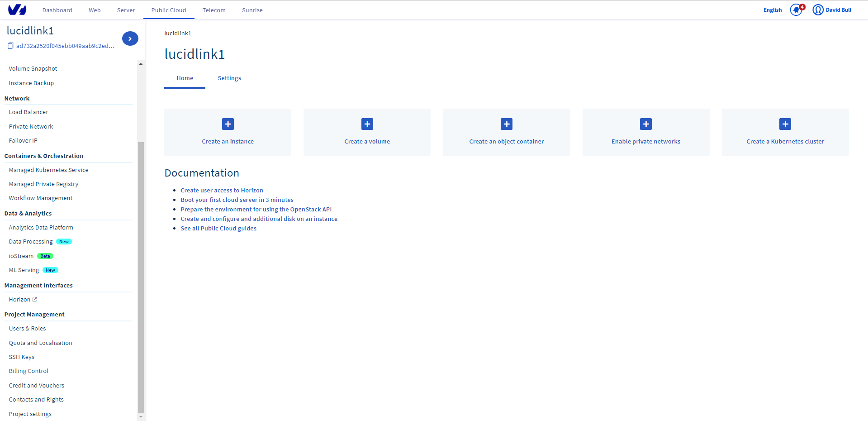Open Volume Snapshot in the sidebar
This screenshot has height=421, width=868.
pyautogui.click(x=33, y=68)
